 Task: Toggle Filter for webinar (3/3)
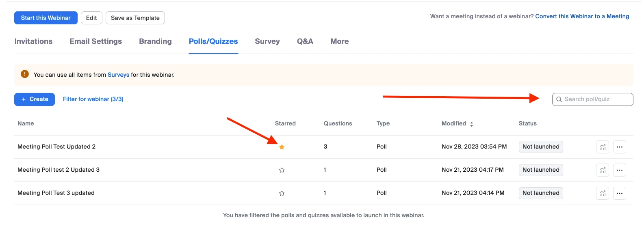pyautogui.click(x=93, y=99)
